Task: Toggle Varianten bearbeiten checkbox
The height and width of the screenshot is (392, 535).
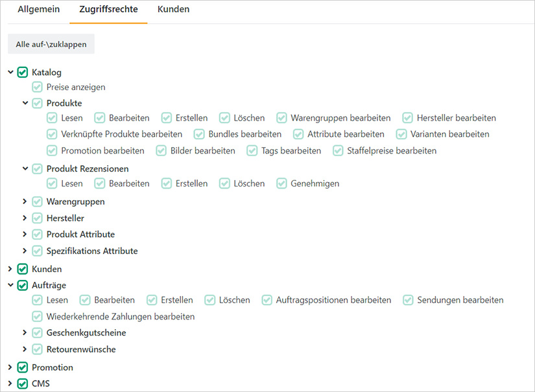Action: click(x=401, y=134)
